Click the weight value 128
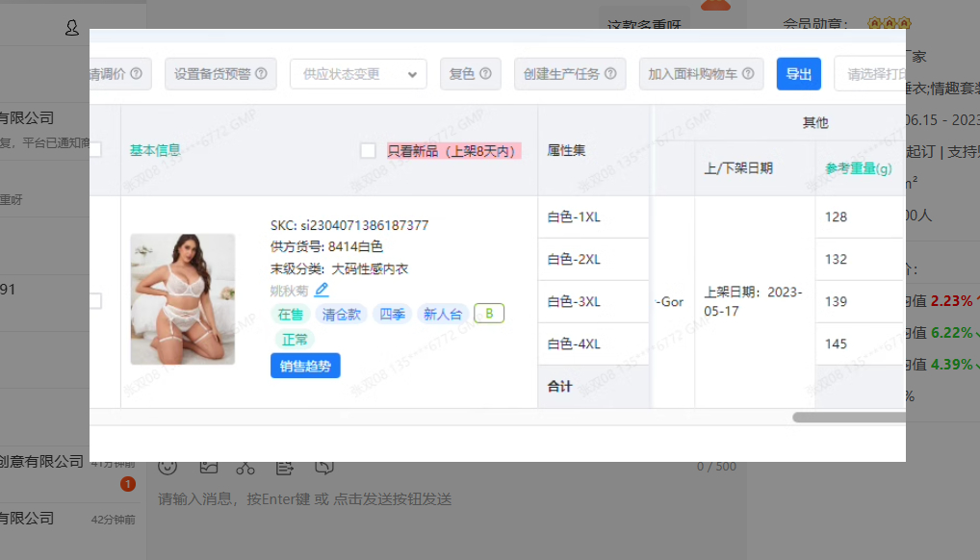The image size is (980, 560). (837, 216)
